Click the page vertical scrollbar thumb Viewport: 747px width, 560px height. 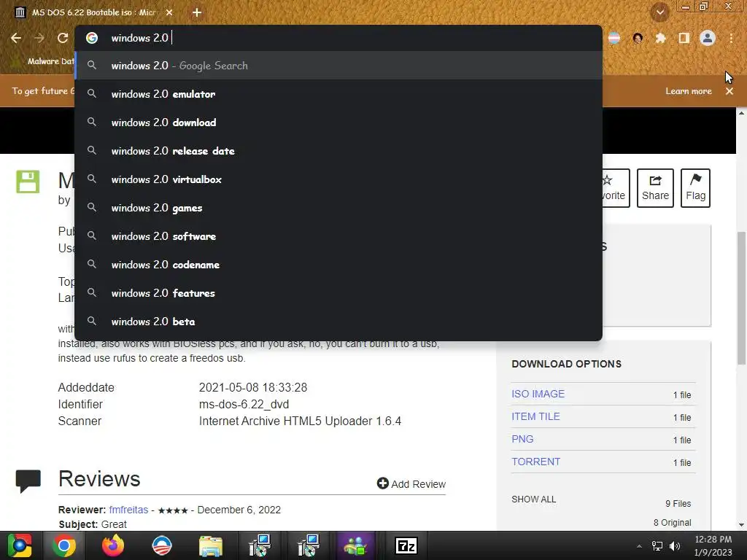click(741, 297)
